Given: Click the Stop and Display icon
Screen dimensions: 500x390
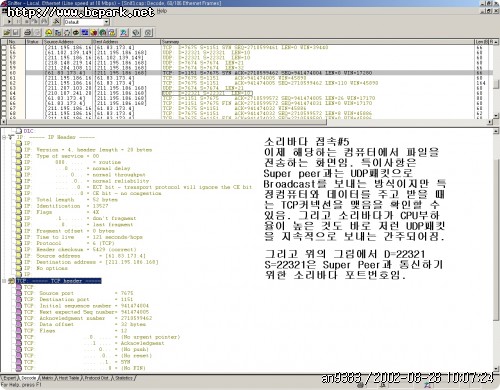Looking at the screenshot, I should (x=35, y=22).
